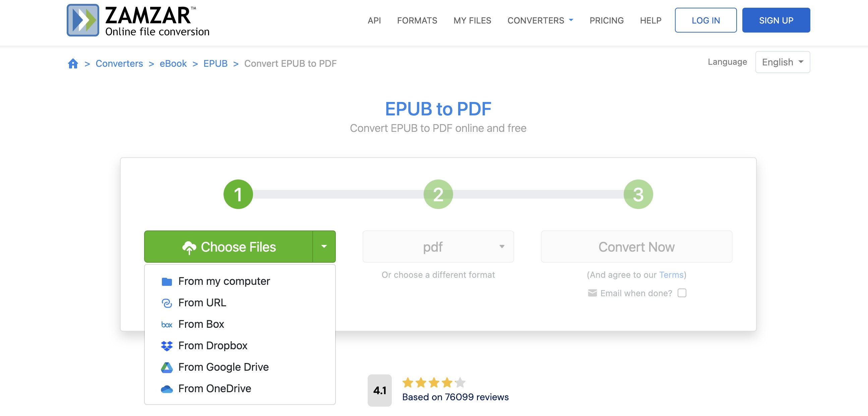
Task: Click step 3 circle in progress bar
Action: pos(638,194)
